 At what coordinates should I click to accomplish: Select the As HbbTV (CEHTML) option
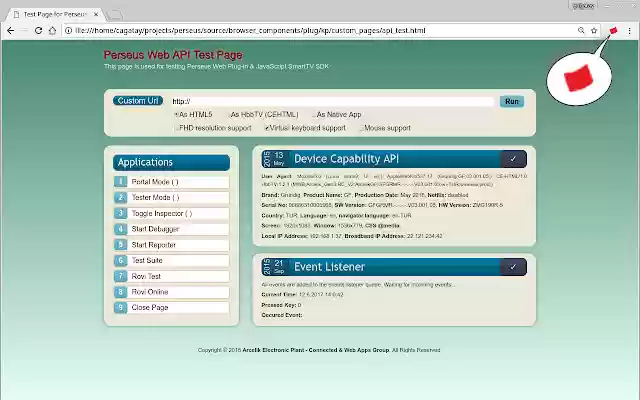click(228, 115)
